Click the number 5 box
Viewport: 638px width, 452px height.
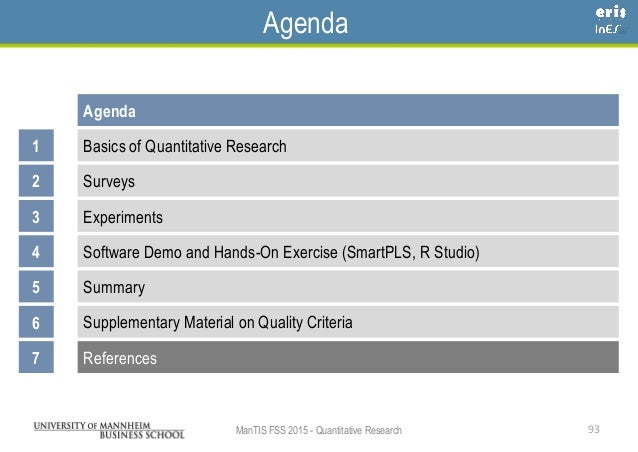36,287
